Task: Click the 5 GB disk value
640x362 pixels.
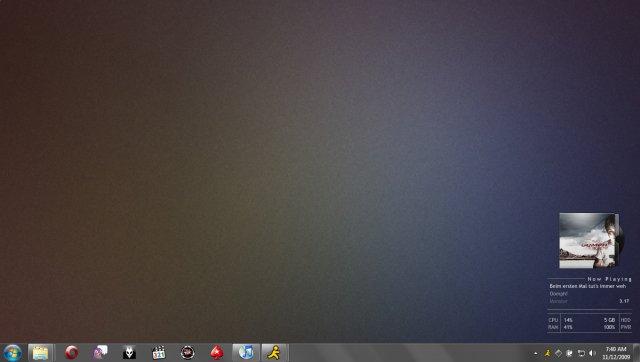Action: tap(609, 320)
